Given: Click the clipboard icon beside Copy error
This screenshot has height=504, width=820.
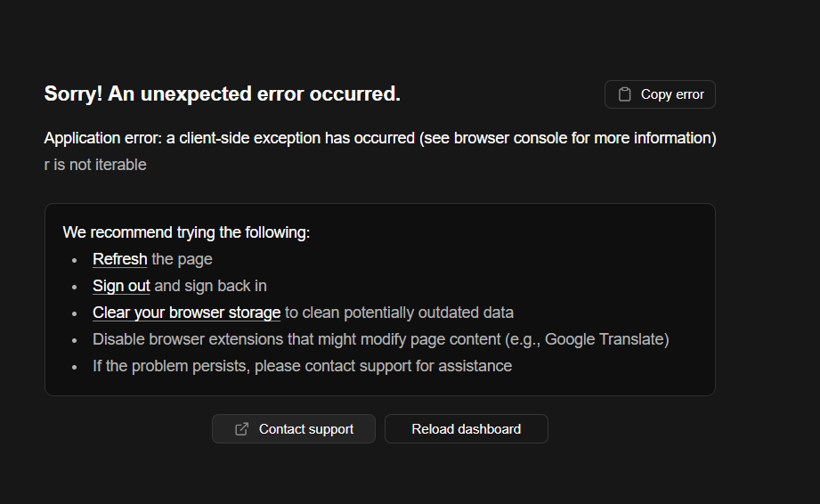Looking at the screenshot, I should tap(625, 94).
